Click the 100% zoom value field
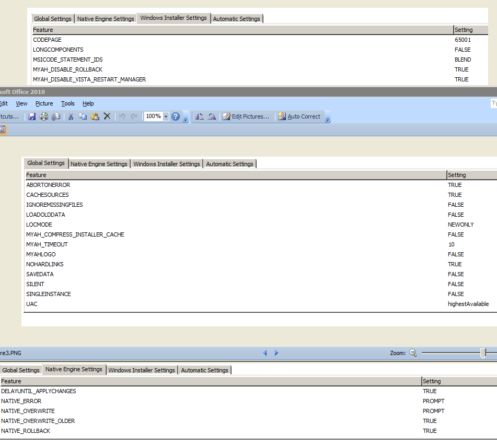 154,116
